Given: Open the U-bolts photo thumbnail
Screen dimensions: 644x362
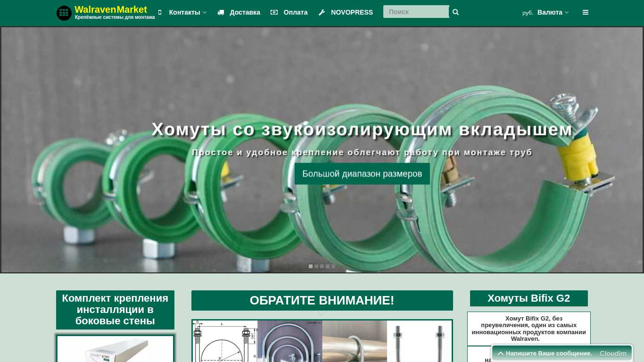Looking at the screenshot, I should [290, 341].
